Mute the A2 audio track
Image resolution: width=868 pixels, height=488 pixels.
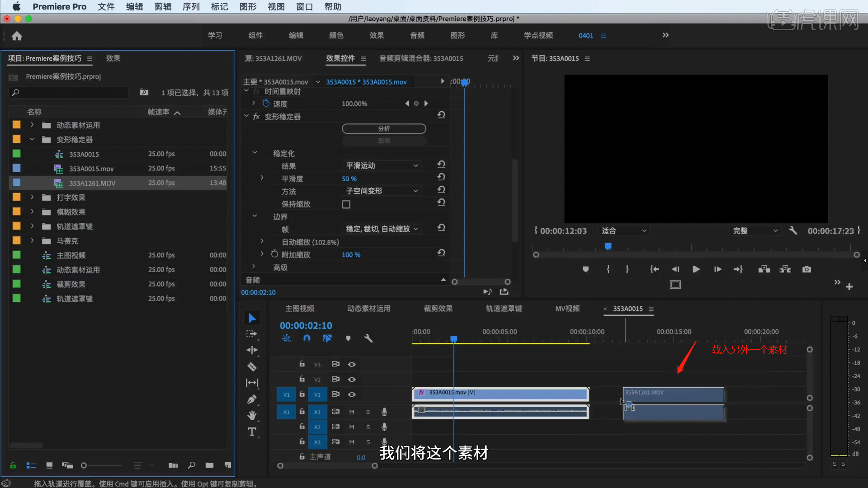click(352, 427)
